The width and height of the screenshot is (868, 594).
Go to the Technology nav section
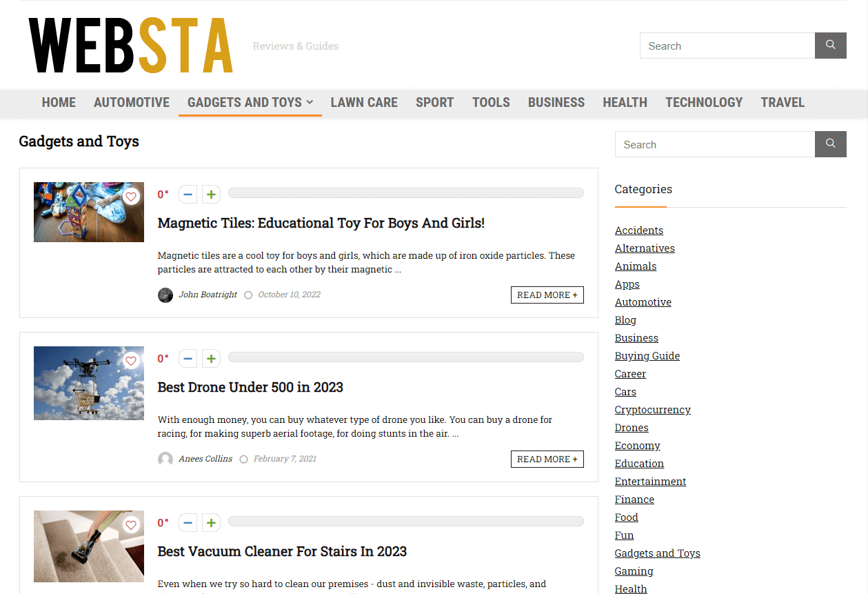(703, 102)
